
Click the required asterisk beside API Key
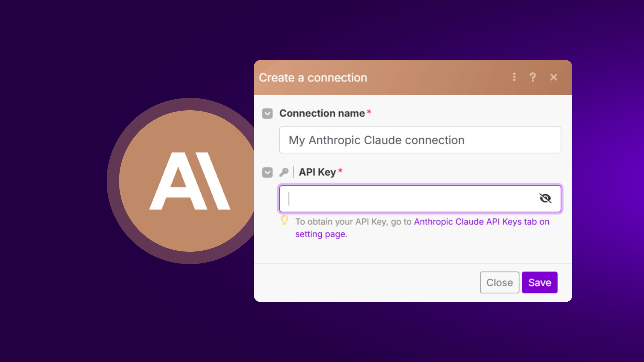click(x=340, y=170)
